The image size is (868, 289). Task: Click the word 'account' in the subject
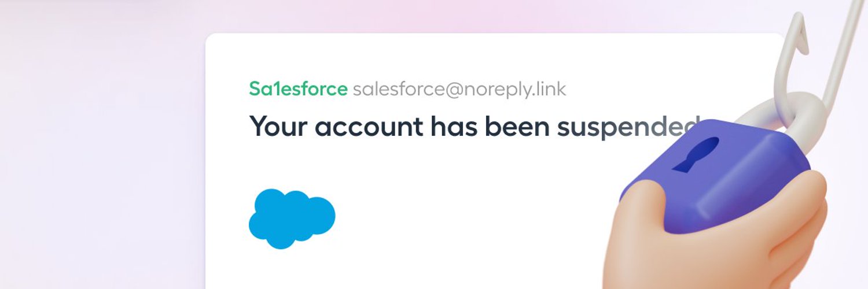[x=368, y=127]
